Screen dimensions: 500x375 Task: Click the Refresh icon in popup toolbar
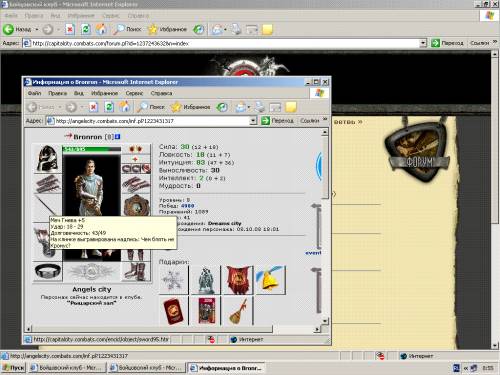click(109, 107)
